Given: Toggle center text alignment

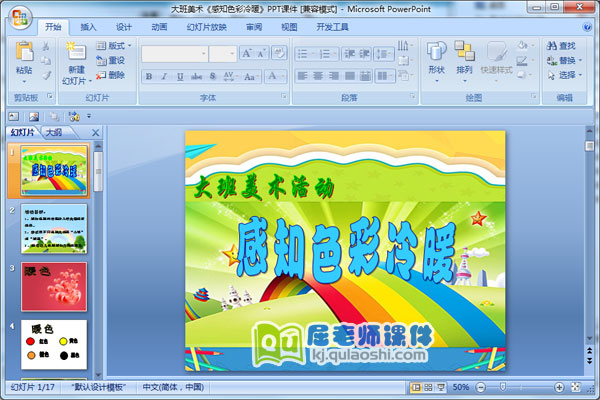Looking at the screenshot, I should pos(318,76).
